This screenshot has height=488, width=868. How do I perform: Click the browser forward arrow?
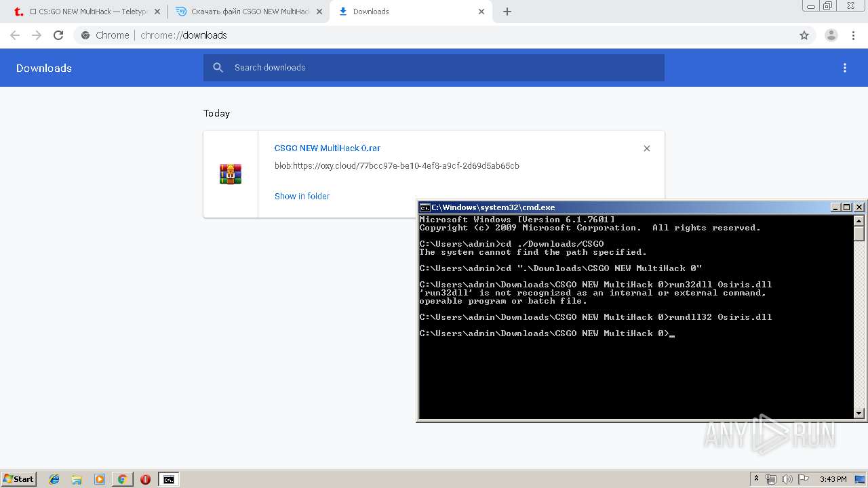(37, 35)
